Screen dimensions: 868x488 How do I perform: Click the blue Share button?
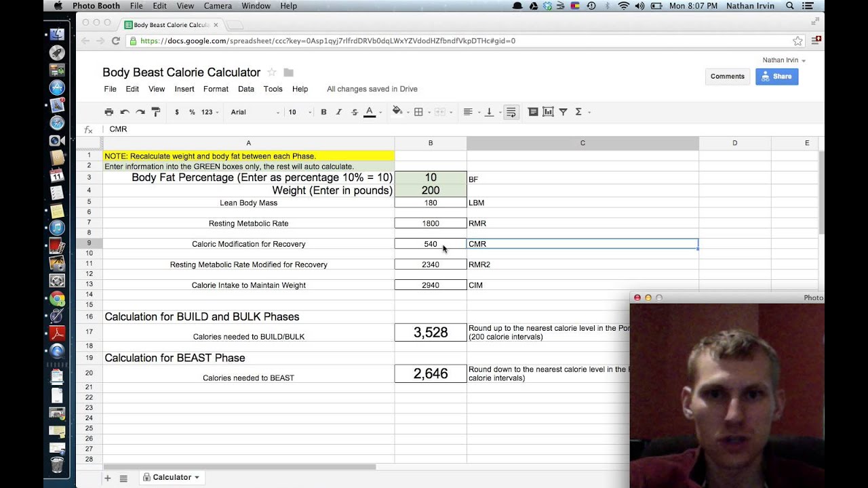click(x=776, y=77)
